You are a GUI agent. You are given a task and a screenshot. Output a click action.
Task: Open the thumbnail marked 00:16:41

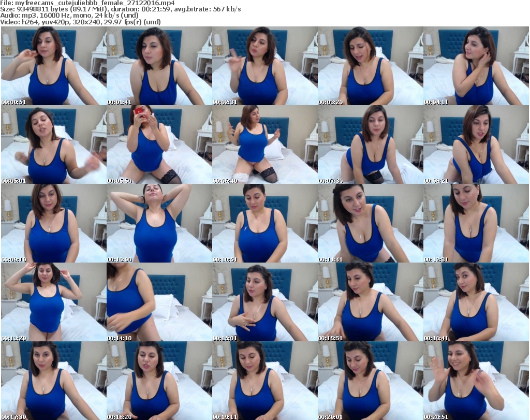coord(476,301)
